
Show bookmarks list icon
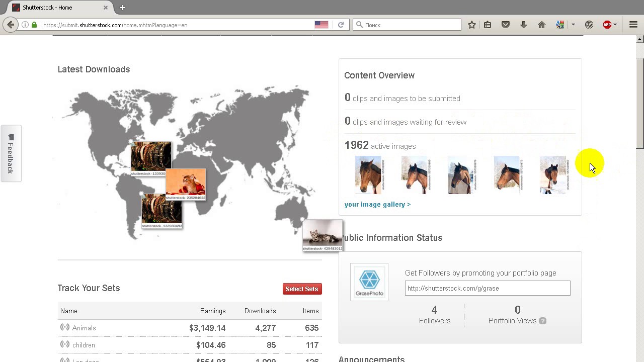pyautogui.click(x=488, y=25)
